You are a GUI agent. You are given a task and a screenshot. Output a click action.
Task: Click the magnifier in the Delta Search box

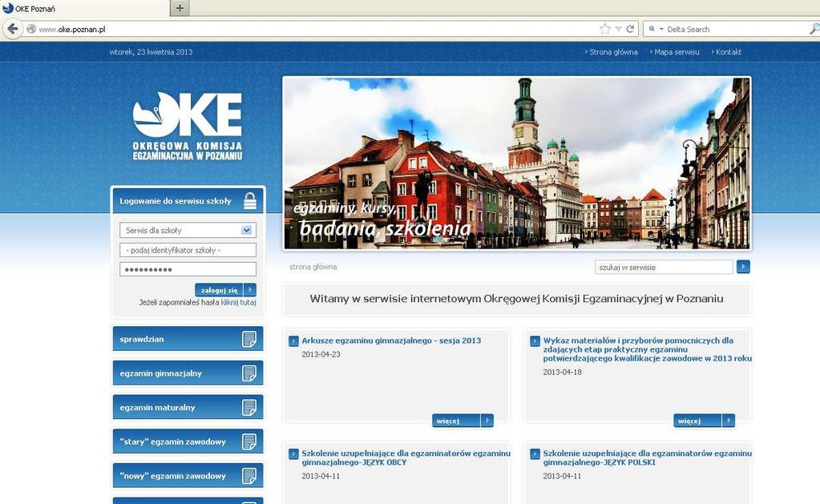[x=814, y=29]
